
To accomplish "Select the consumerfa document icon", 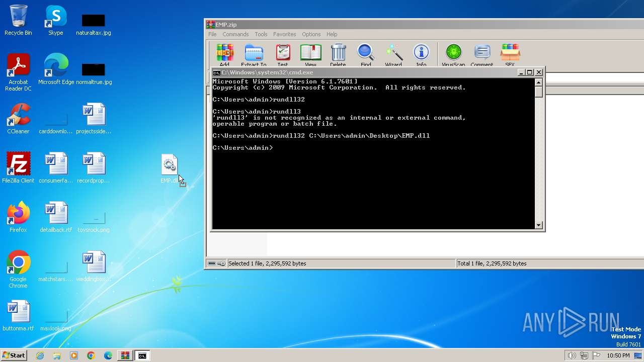I will click(56, 168).
